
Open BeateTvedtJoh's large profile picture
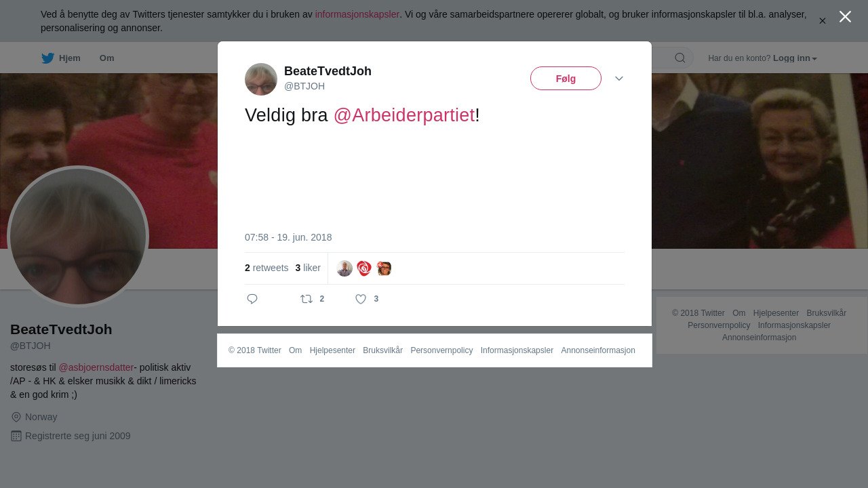click(x=78, y=237)
